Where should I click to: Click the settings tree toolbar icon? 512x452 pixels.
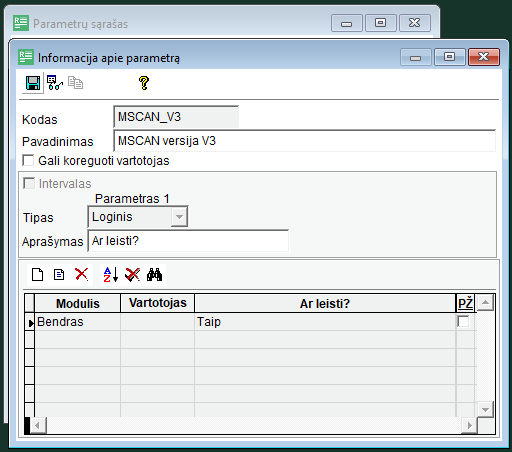point(55,83)
